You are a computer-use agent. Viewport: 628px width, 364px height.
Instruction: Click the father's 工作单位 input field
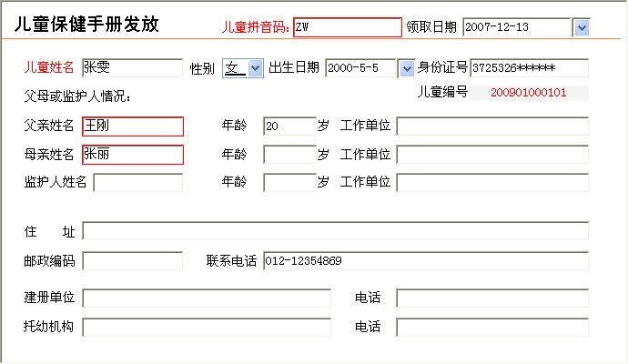point(492,126)
